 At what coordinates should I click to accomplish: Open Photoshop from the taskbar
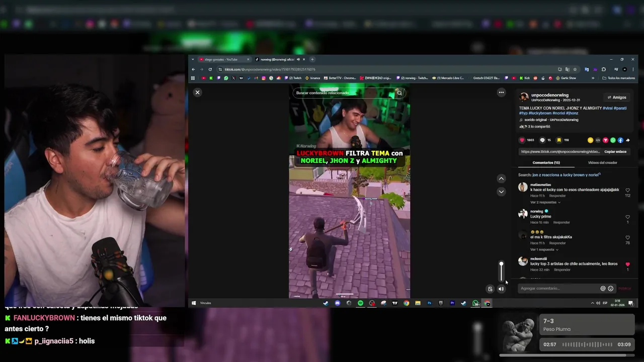(429, 303)
